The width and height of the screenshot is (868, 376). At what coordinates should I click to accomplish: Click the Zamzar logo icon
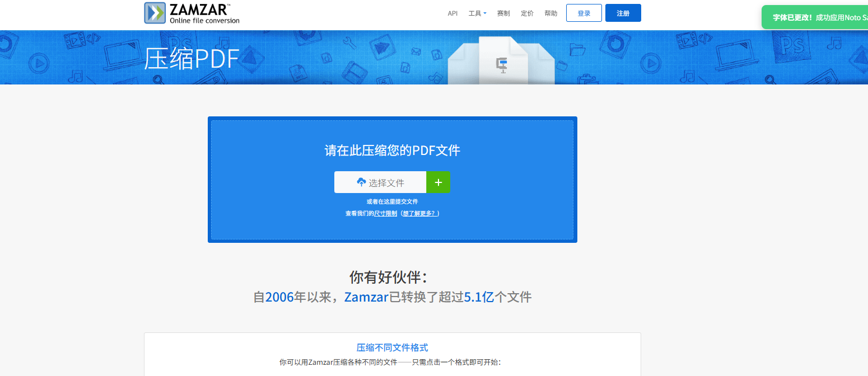pyautogui.click(x=155, y=13)
